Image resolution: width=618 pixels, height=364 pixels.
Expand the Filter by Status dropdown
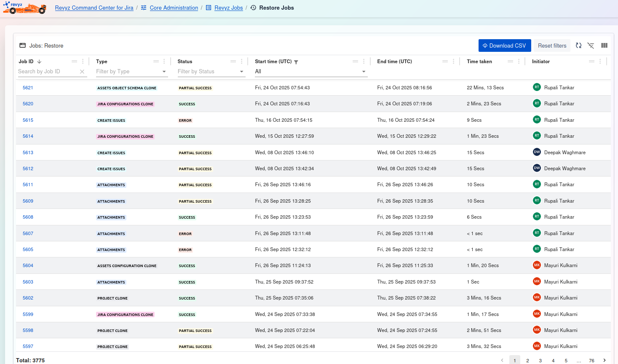(x=241, y=72)
